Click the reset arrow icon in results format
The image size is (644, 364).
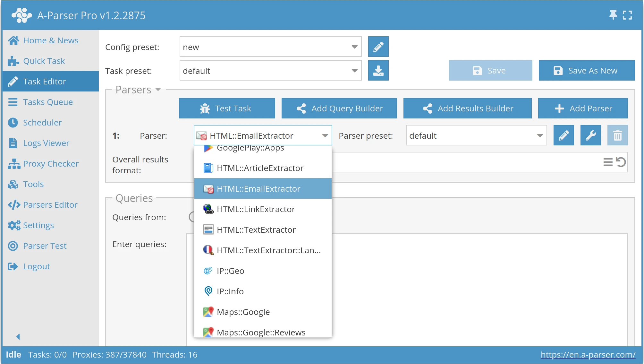coord(621,162)
